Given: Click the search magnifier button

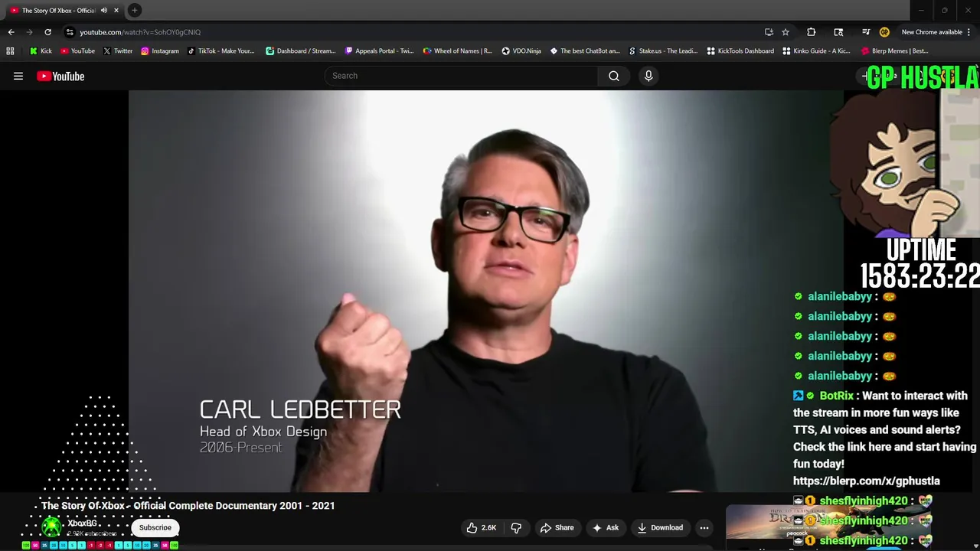Looking at the screenshot, I should 614,76.
